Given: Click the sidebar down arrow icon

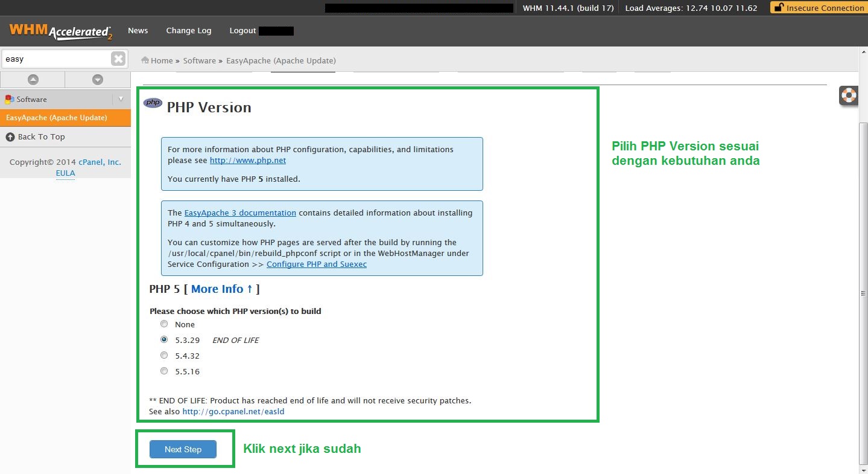Looking at the screenshot, I should [98, 80].
